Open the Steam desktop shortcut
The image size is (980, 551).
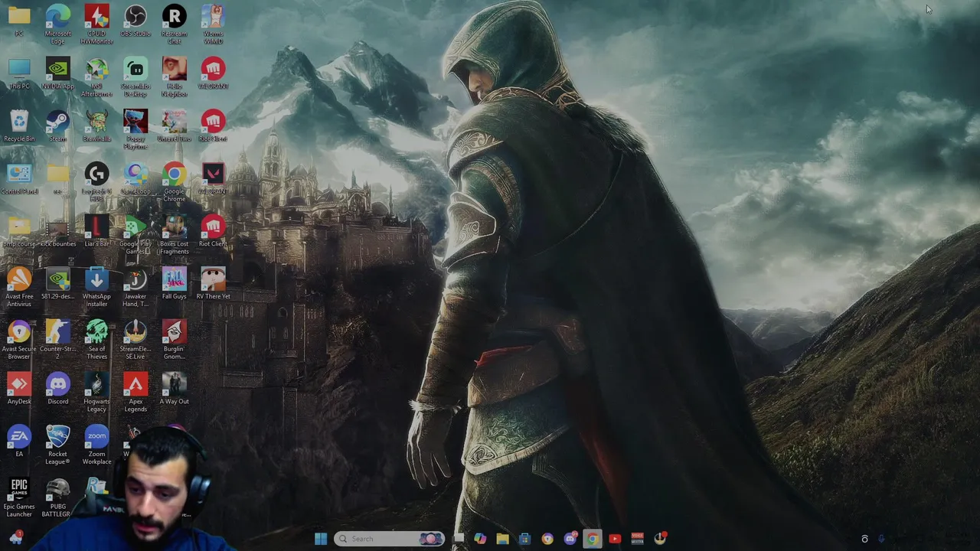pyautogui.click(x=57, y=126)
